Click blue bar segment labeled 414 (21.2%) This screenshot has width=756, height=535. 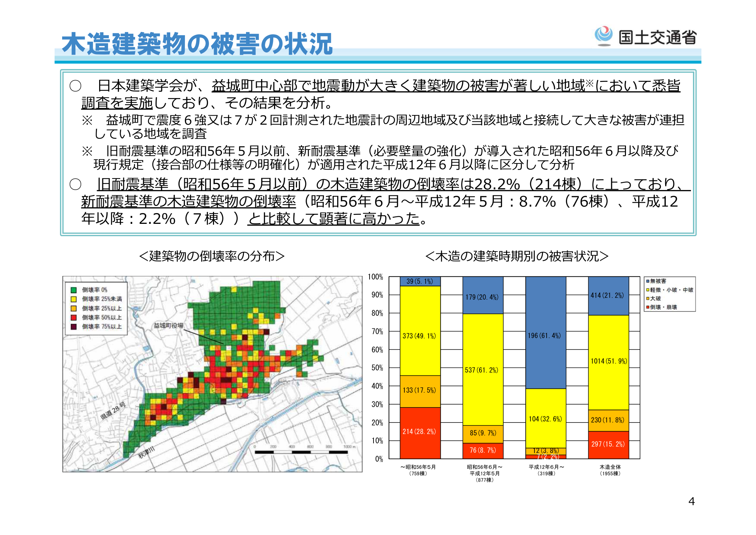point(608,296)
